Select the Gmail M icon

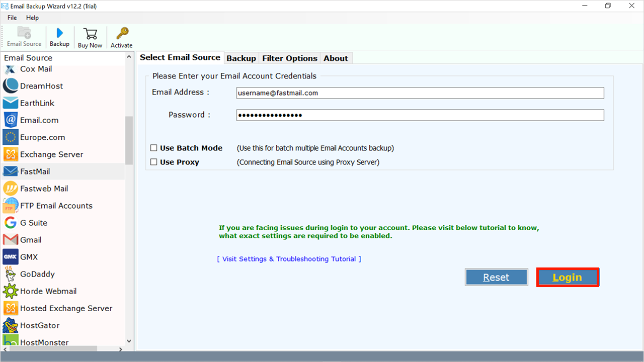[10, 240]
